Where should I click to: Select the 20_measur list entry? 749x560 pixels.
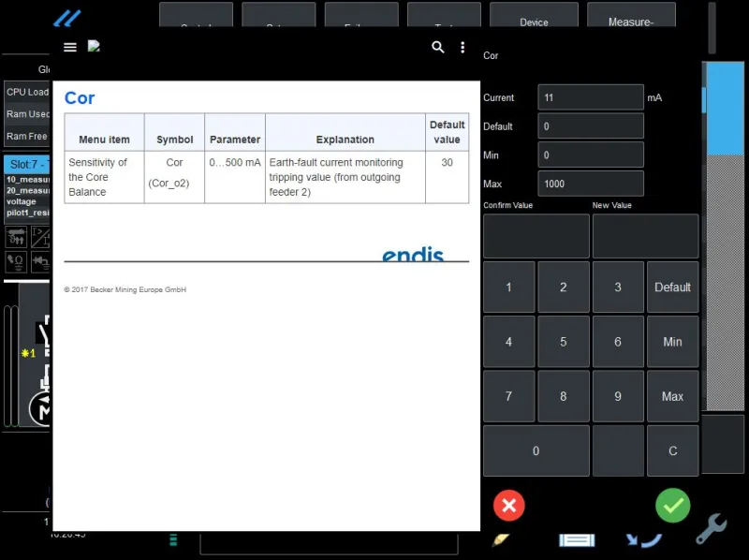pyautogui.click(x=28, y=190)
